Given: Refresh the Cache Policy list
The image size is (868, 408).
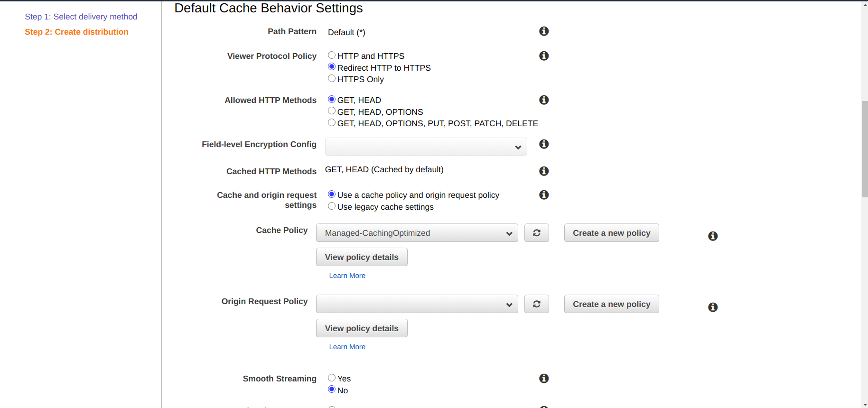Looking at the screenshot, I should (536, 233).
